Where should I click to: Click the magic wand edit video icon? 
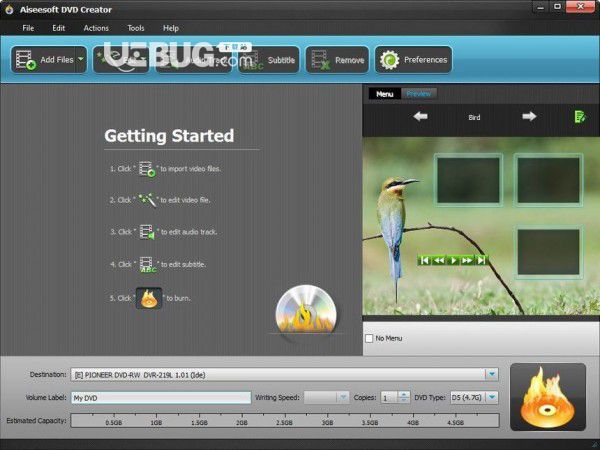click(x=147, y=200)
